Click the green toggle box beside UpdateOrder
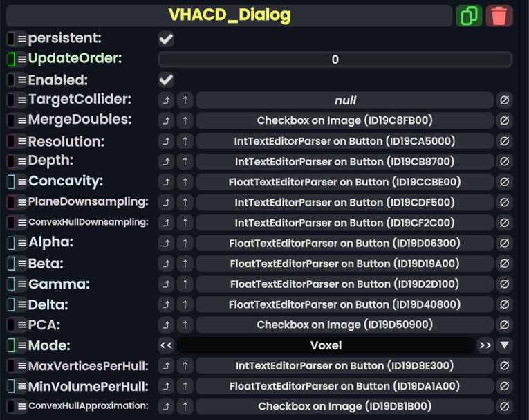The height and width of the screenshot is (420, 529). click(x=11, y=59)
